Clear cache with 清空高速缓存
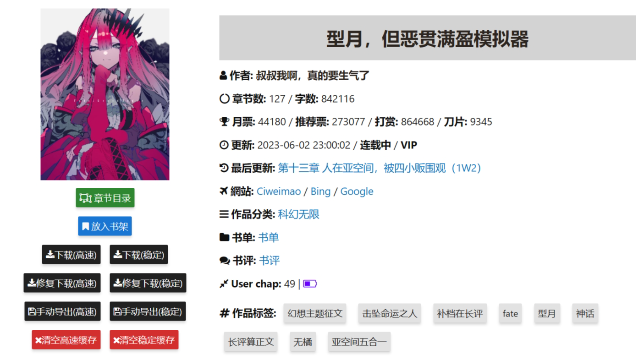Screen dimensions: 644x360 (66, 340)
